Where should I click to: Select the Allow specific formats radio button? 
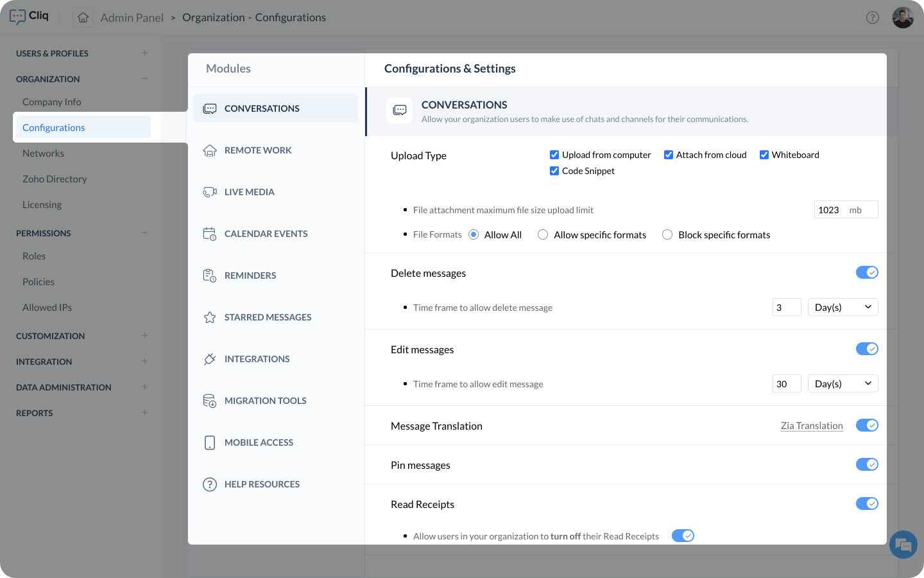543,235
